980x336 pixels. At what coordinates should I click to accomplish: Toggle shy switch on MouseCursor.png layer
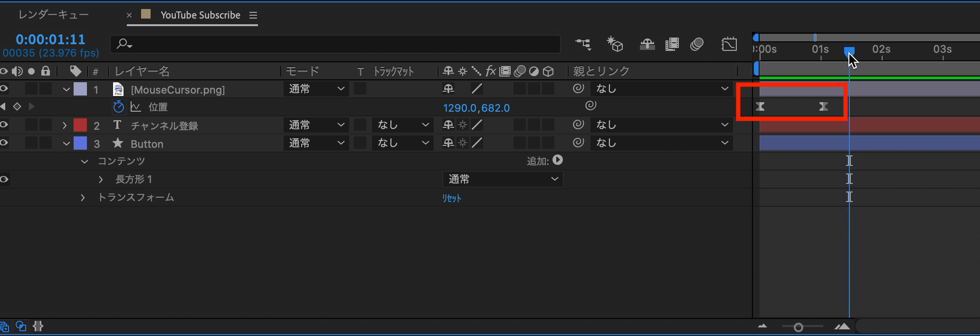tap(448, 88)
